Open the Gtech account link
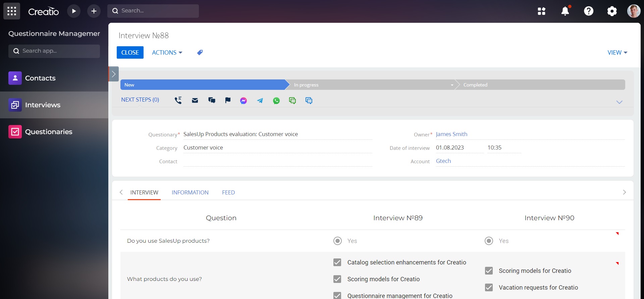Screen dimensions: 644x299 click(443, 161)
